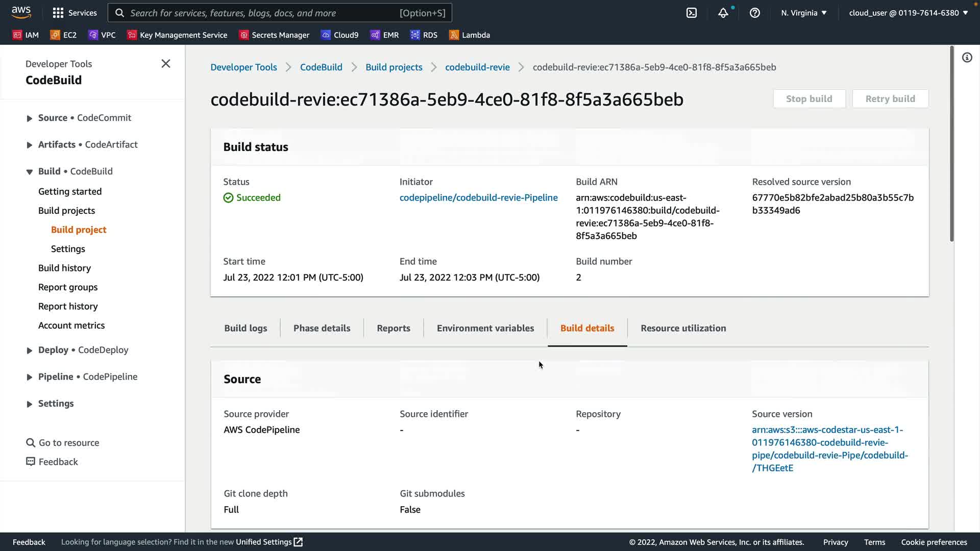This screenshot has width=980, height=551.
Task: Click the info panel icon at right
Action: point(967,58)
